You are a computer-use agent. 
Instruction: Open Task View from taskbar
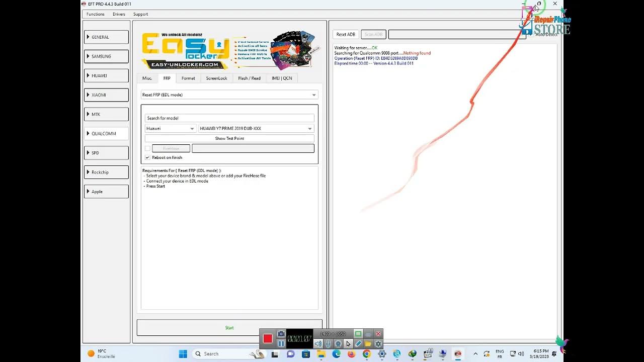275,354
